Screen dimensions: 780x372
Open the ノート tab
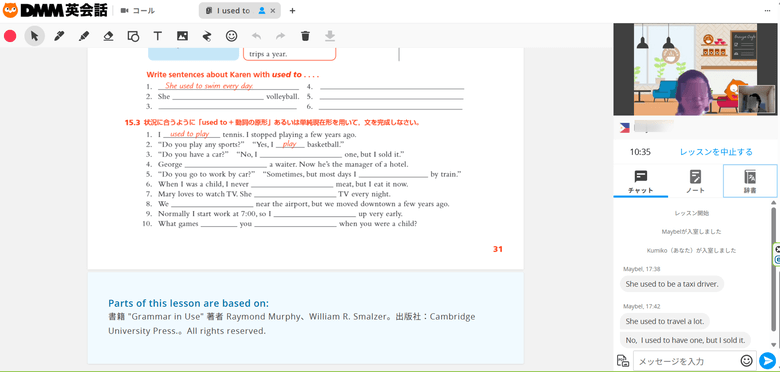coord(695,181)
